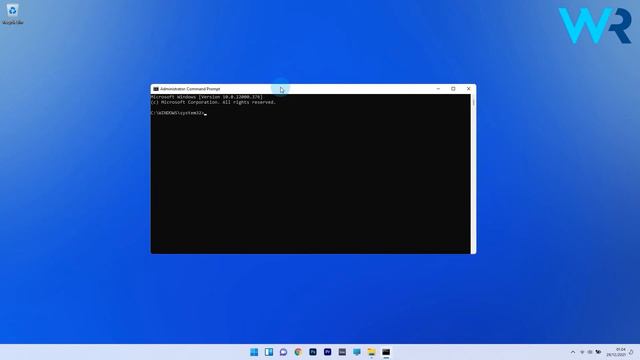This screenshot has height=360, width=640.
Task: Open the network status tray icon
Action: pyautogui.click(x=582, y=352)
